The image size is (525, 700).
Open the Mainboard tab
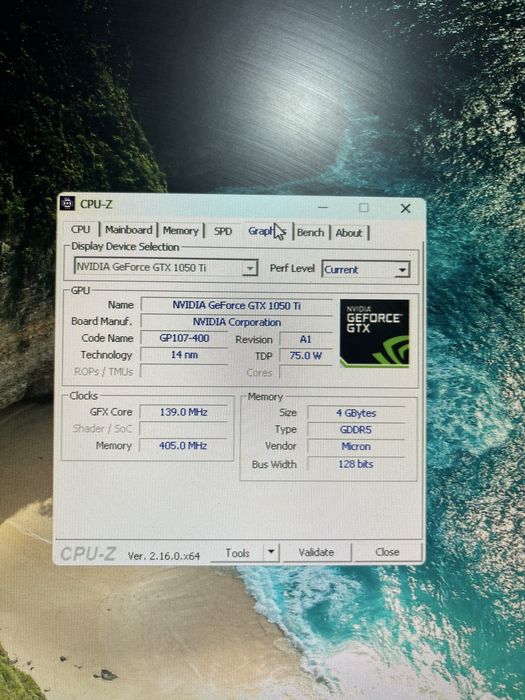click(129, 230)
